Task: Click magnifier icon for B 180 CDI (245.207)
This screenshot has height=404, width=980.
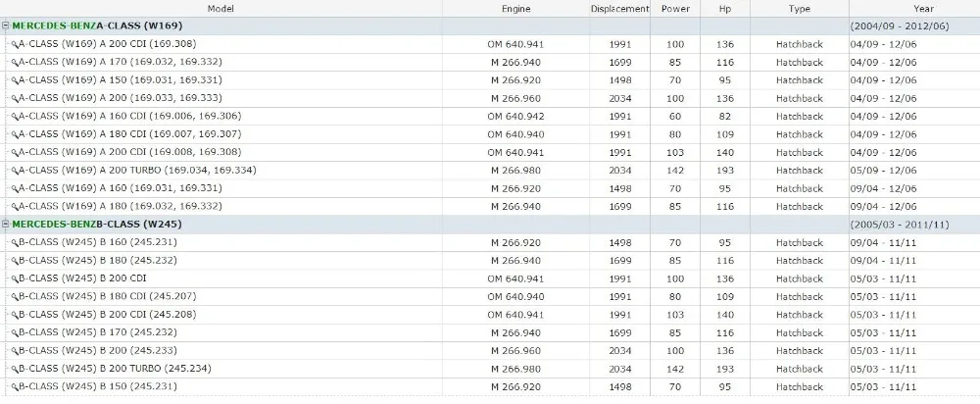Action: pos(15,297)
